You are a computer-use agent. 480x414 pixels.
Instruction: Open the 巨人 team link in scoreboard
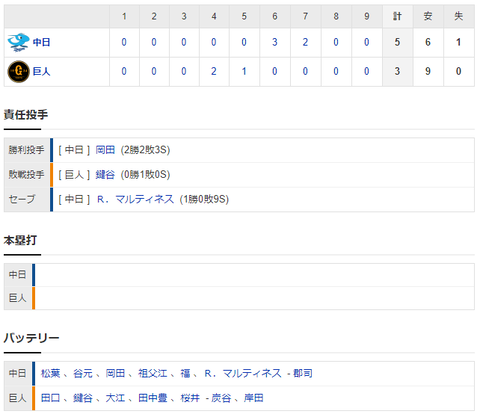(41, 71)
